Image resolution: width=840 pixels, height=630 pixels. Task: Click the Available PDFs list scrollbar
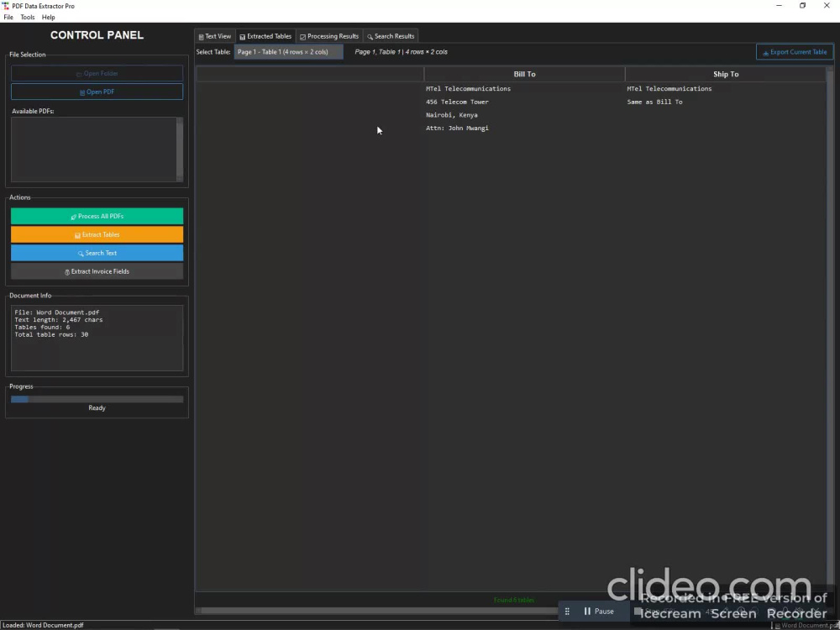[180, 150]
